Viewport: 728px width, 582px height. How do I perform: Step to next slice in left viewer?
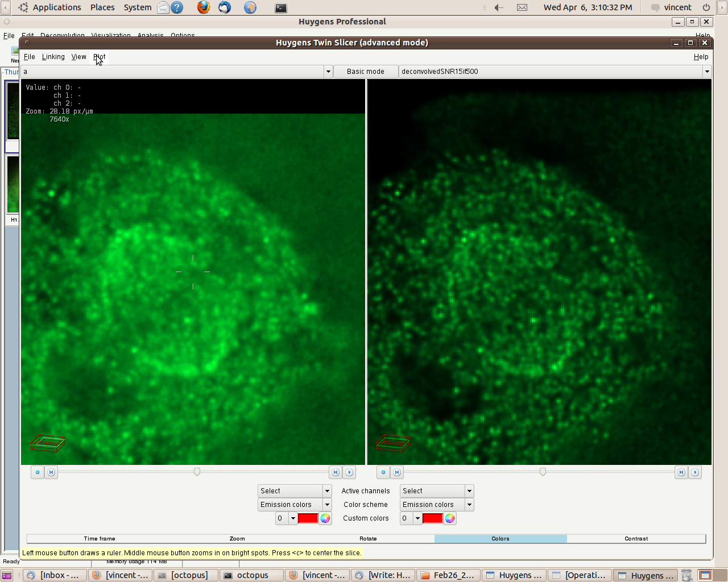pos(336,472)
